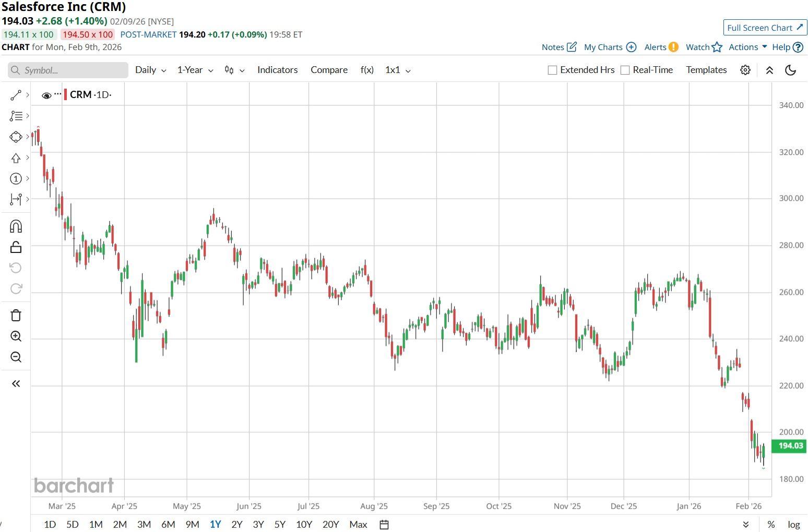Expand the 1-Year period dropdown
Viewport: 808px width, 532px height.
(x=195, y=70)
